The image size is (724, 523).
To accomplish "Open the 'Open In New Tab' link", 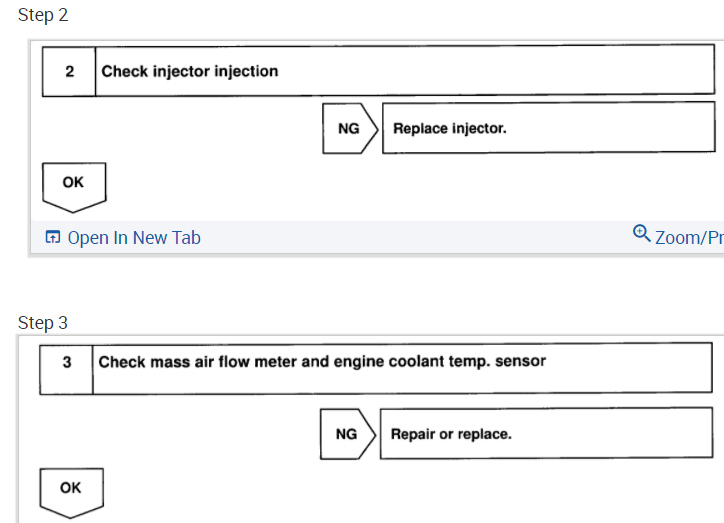I will [x=134, y=238].
